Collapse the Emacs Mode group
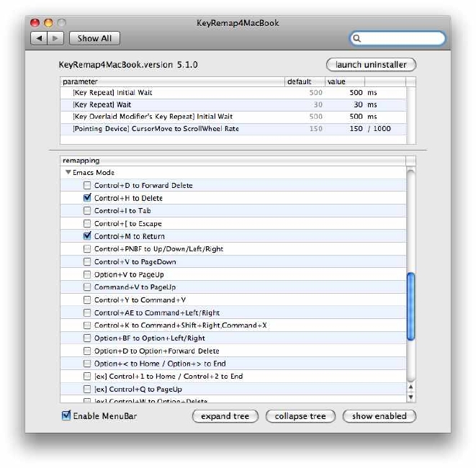This screenshot has width=476, height=468. (68, 172)
